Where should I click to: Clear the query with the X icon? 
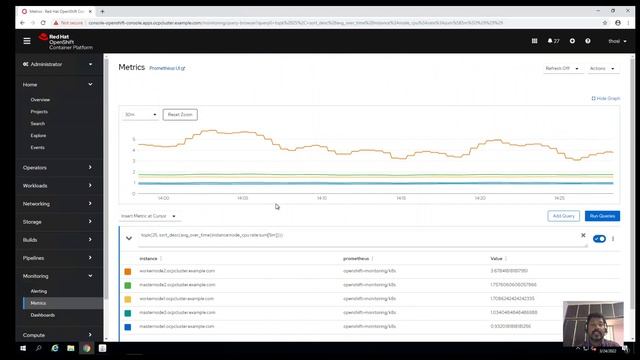pyautogui.click(x=583, y=236)
